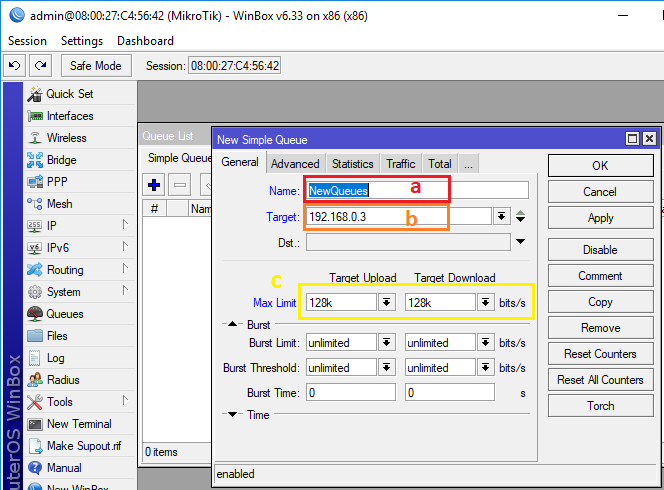Click the Torch button

click(600, 406)
